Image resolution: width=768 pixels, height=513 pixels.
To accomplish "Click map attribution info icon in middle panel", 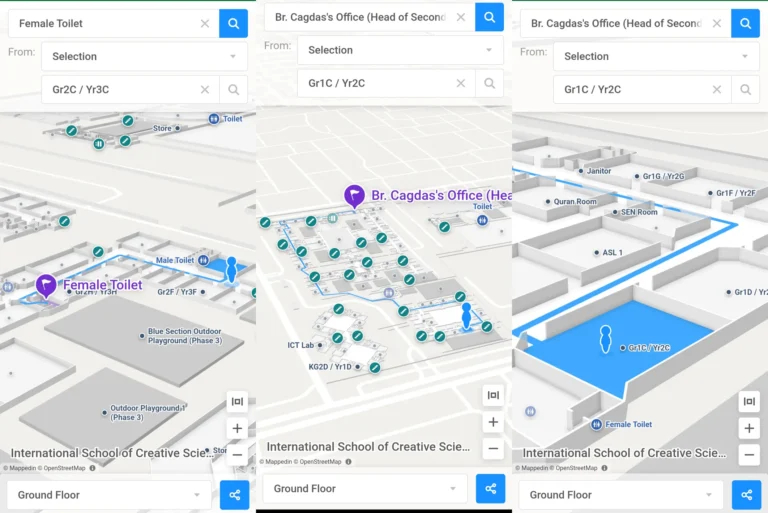I will (x=348, y=462).
